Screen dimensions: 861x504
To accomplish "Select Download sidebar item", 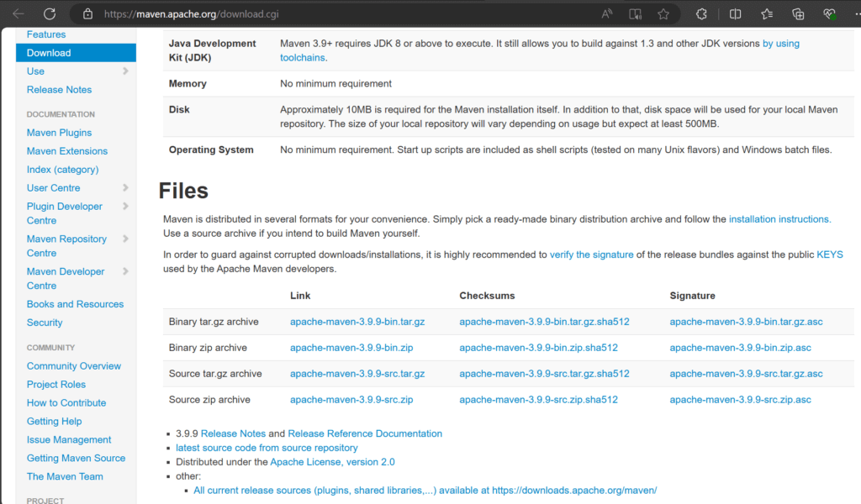I will 76,53.
